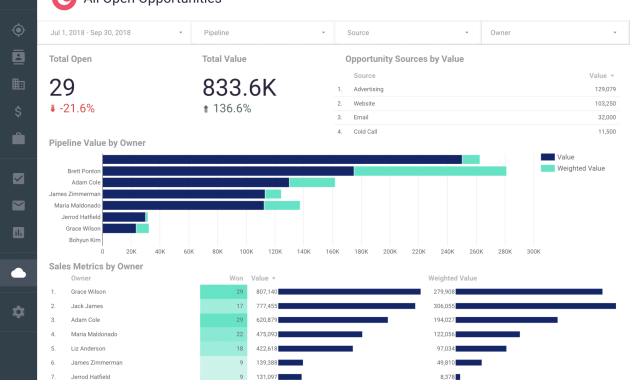Click the 136.6% change indicator
Viewport: 630px width, 380px height.
(227, 108)
